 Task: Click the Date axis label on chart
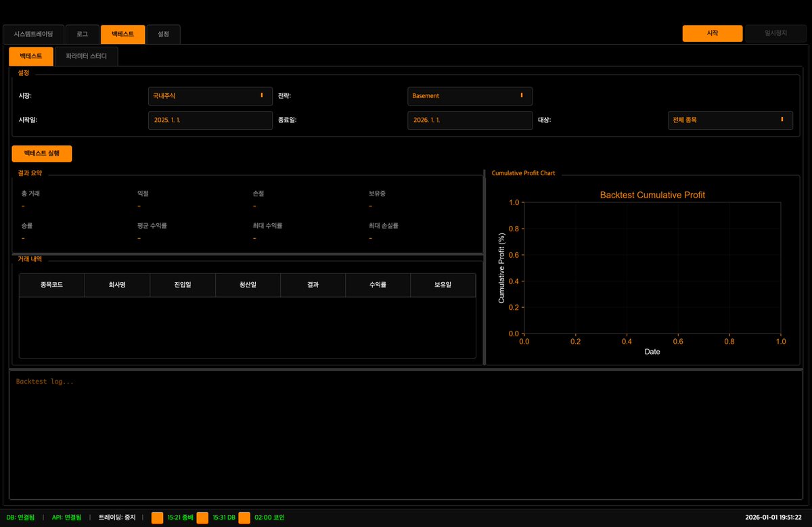pos(652,352)
